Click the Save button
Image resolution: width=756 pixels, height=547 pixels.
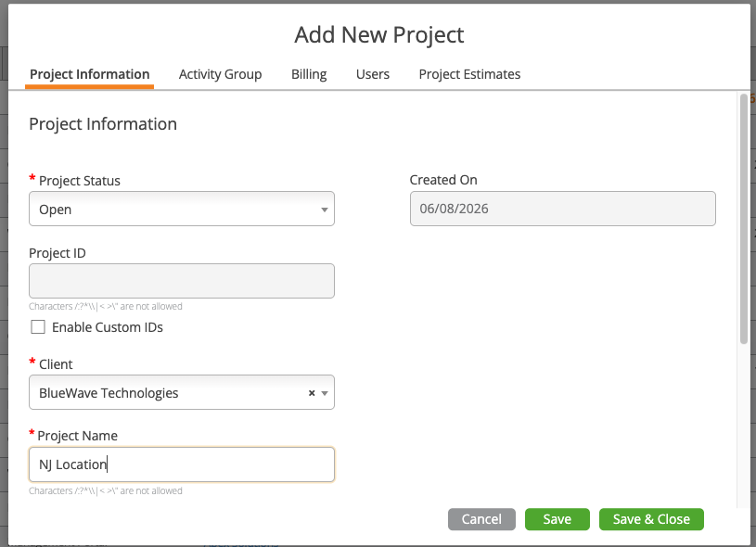(557, 519)
